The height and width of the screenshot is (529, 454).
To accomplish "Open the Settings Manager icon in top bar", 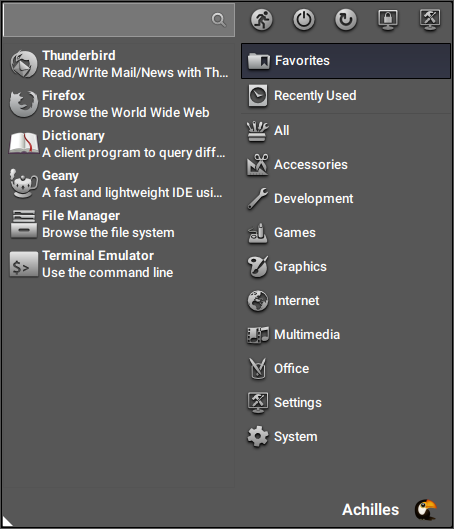I will 430,20.
